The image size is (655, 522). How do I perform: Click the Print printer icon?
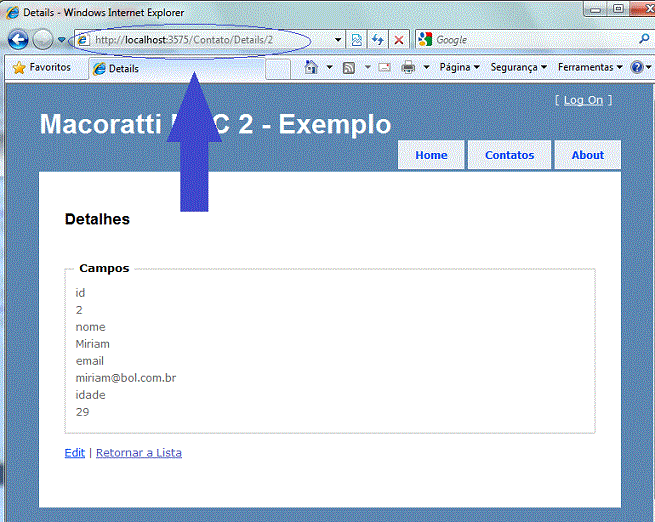click(x=408, y=67)
